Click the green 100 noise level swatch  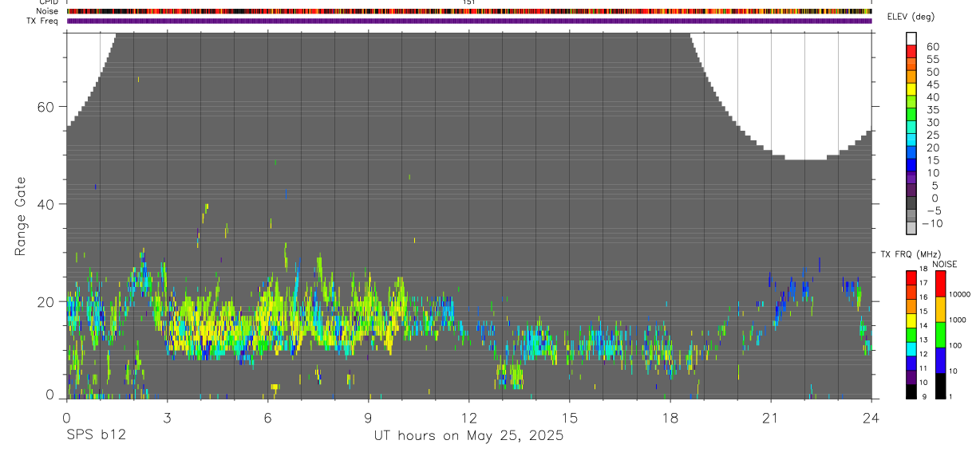(940, 335)
